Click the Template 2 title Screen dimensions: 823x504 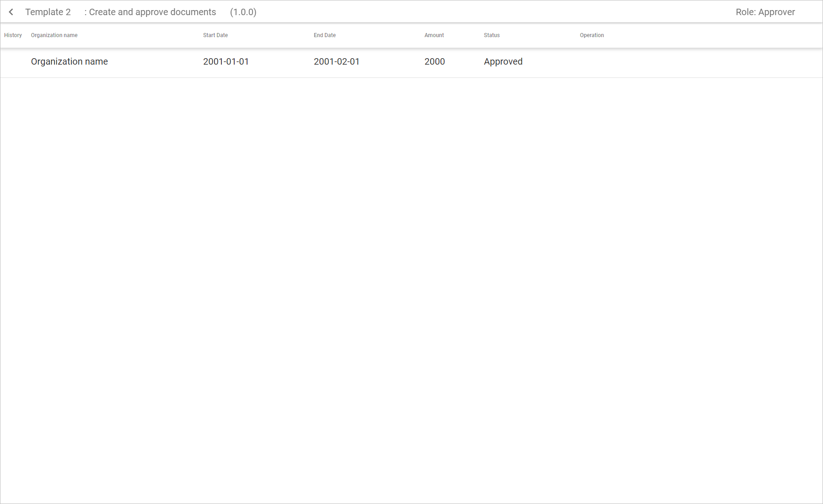tap(48, 12)
